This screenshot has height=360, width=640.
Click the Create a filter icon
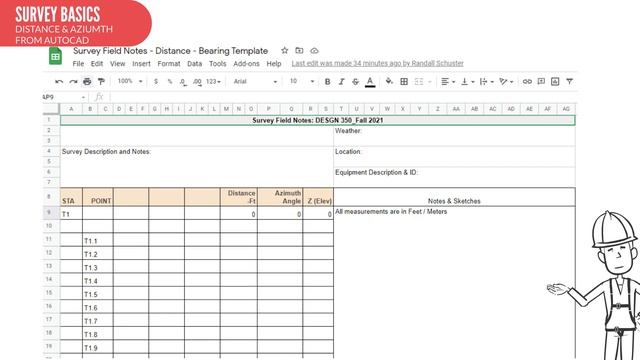click(x=569, y=82)
